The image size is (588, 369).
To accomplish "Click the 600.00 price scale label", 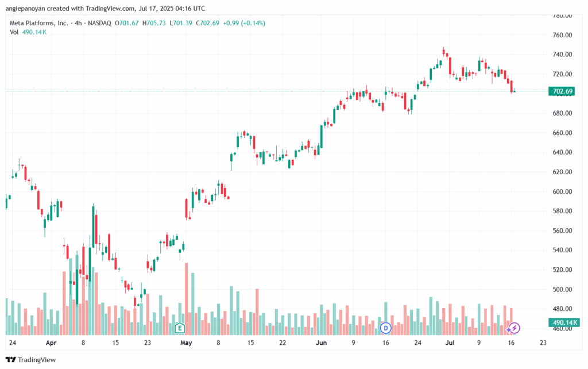I will pos(563,191).
